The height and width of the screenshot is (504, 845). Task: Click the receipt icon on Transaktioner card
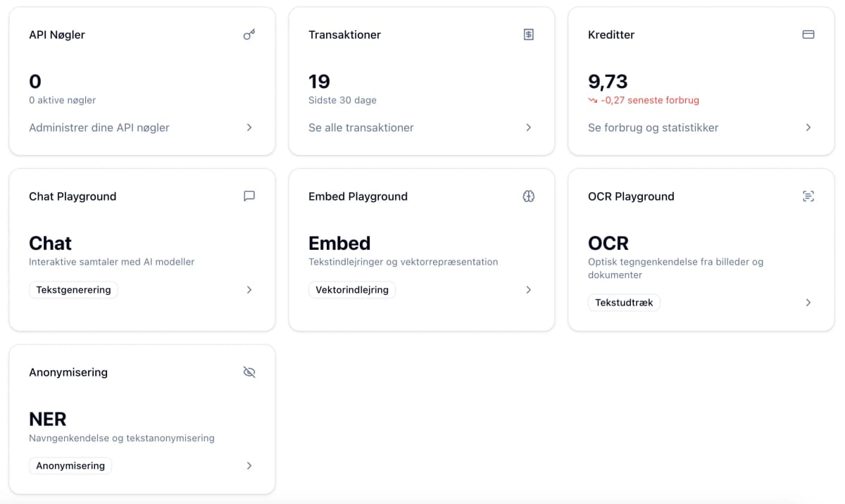coord(529,34)
